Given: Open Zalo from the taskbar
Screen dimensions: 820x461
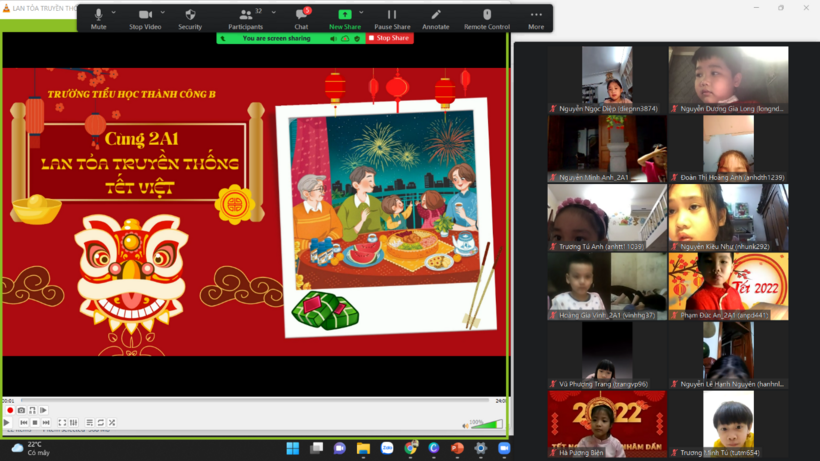Looking at the screenshot, I should 387,448.
